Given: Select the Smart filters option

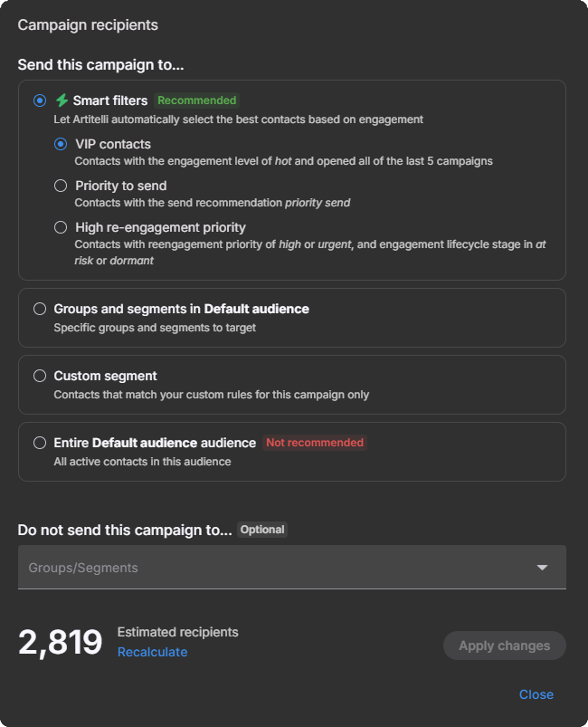Looking at the screenshot, I should [37, 100].
